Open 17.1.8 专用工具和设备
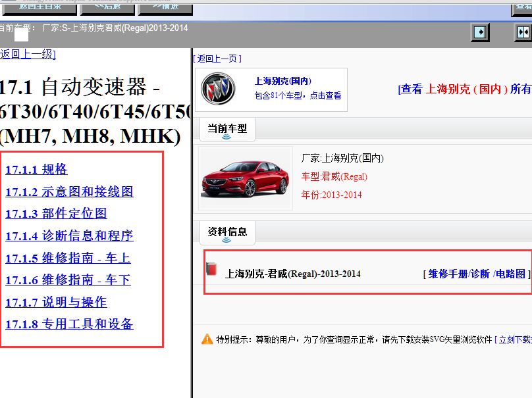The image size is (532, 398). point(69,324)
